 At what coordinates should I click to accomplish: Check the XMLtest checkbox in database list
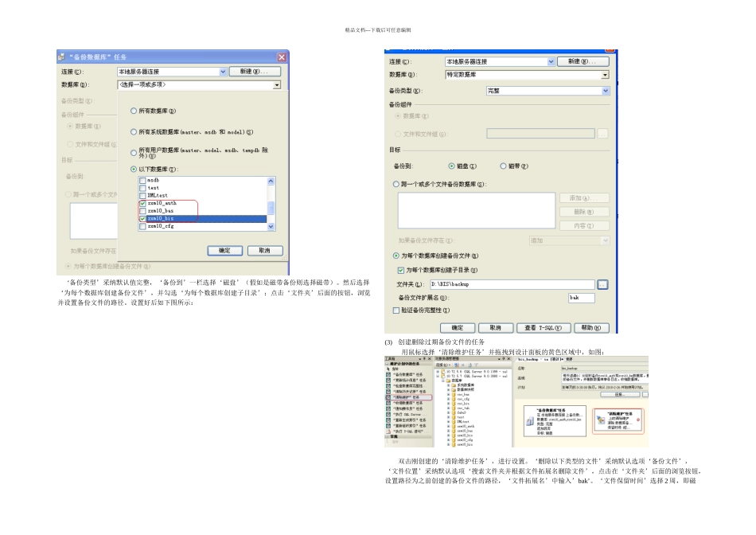[142, 196]
